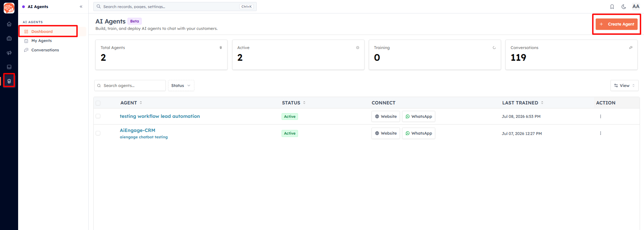
Task: Connect WhatsApp for testing workflow lead automation
Action: 418,117
